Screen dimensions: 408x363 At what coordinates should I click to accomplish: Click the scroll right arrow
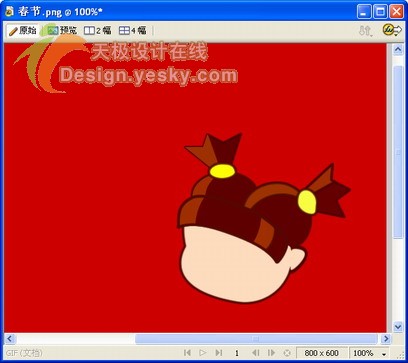point(386,339)
